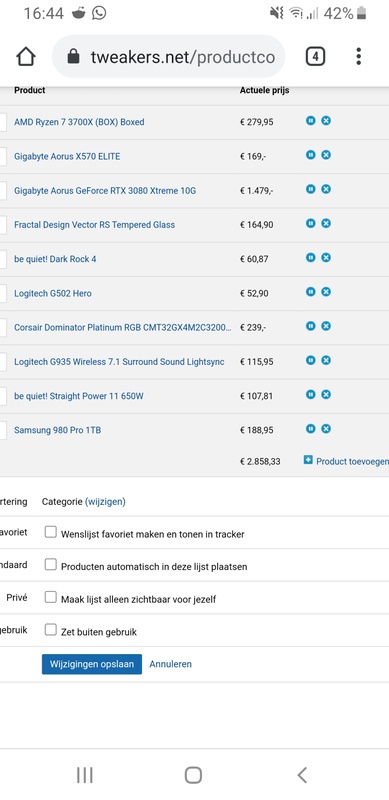Tap the battery 42% status indicator
Viewport: 389px width, 800px height.
(345, 13)
